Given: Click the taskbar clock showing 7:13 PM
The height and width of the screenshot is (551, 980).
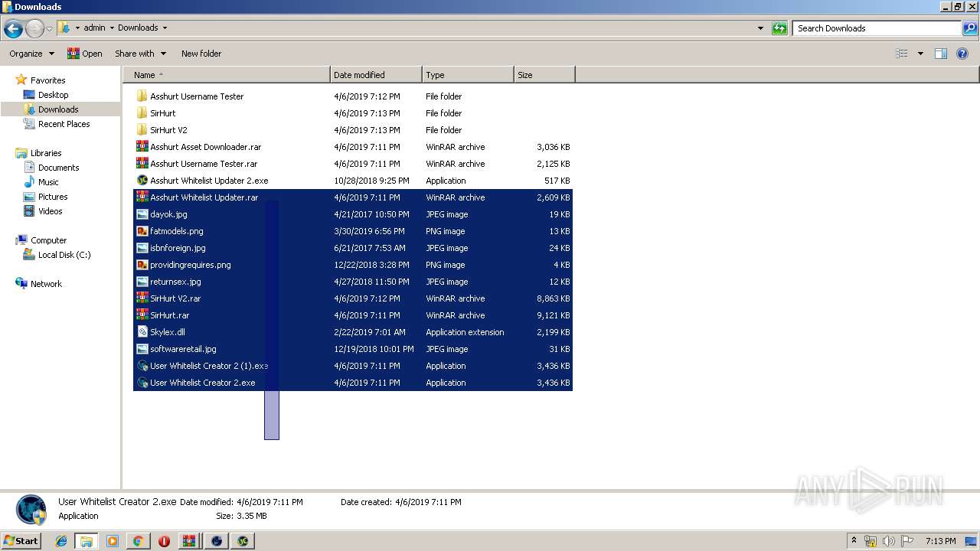Looking at the screenshot, I should (940, 541).
